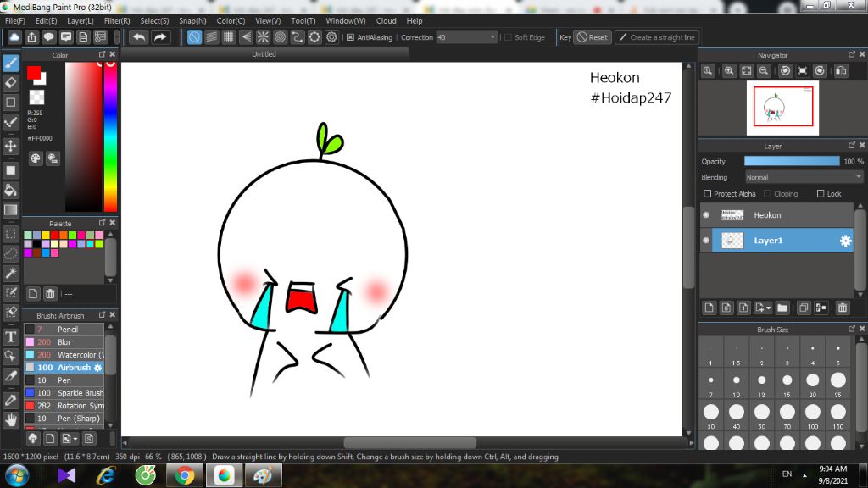Select the Blur brush
Image resolution: width=868 pixels, height=488 pixels.
tap(64, 342)
